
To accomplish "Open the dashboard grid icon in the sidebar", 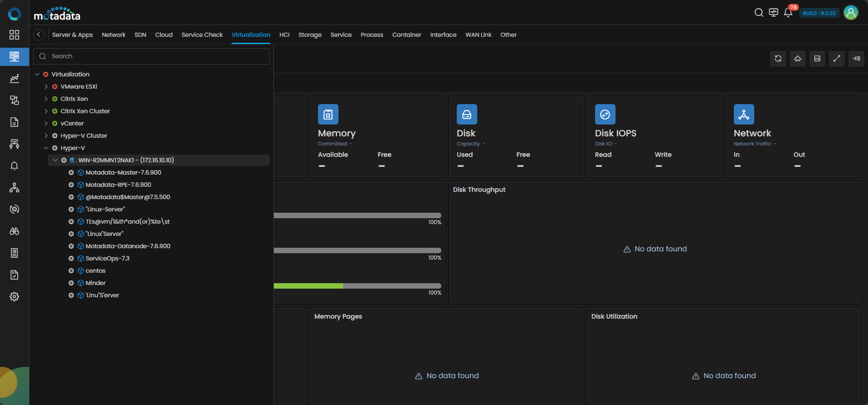I will coord(15,35).
